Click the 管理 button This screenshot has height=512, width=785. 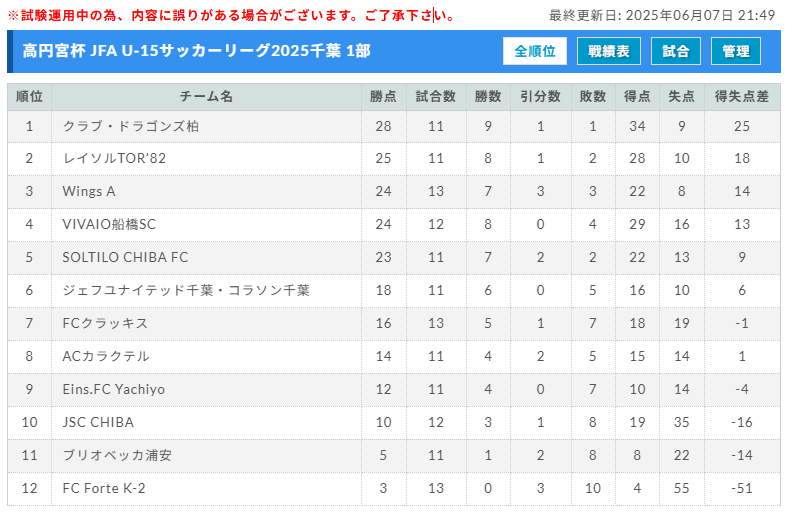tap(735, 51)
